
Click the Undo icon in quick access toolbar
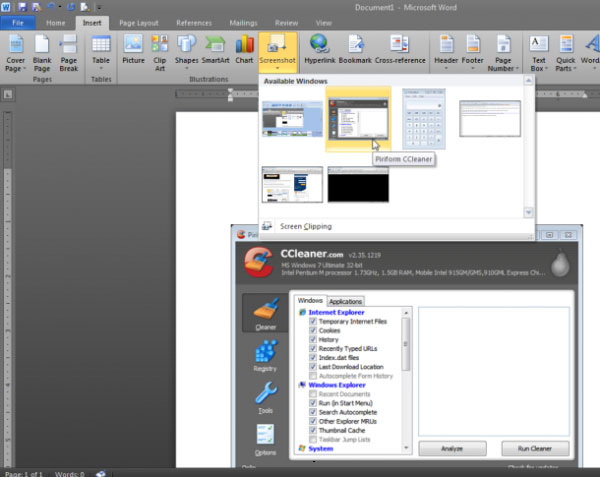pos(51,7)
